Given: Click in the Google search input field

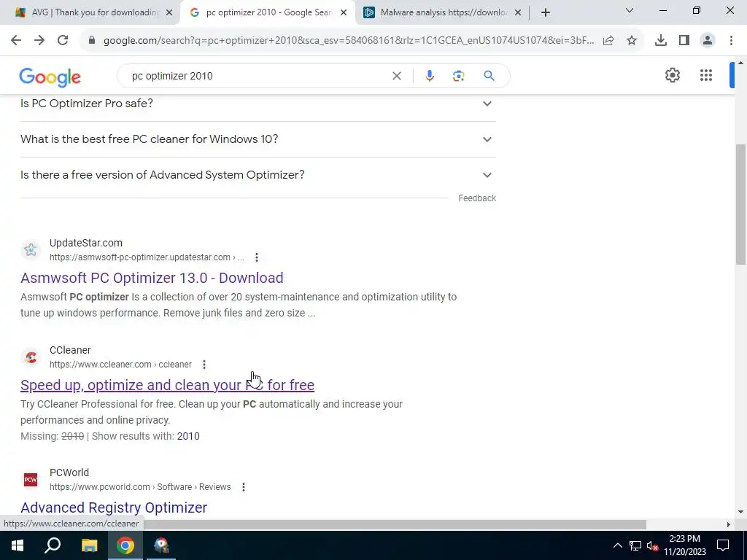Looking at the screenshot, I should click(258, 76).
